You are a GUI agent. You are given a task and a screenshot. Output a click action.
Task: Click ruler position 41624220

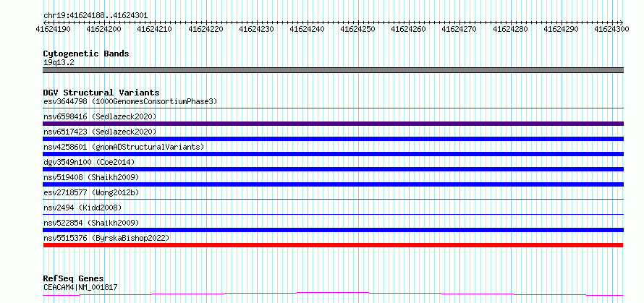coord(206,29)
